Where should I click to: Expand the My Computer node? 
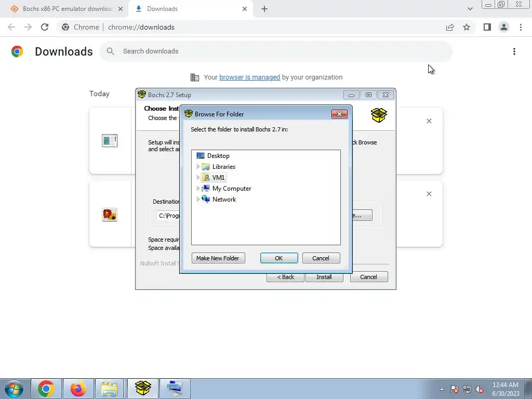pos(198,188)
